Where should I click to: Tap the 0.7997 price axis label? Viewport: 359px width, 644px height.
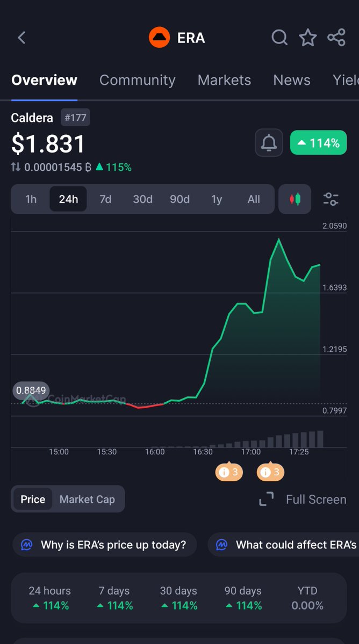coord(334,410)
